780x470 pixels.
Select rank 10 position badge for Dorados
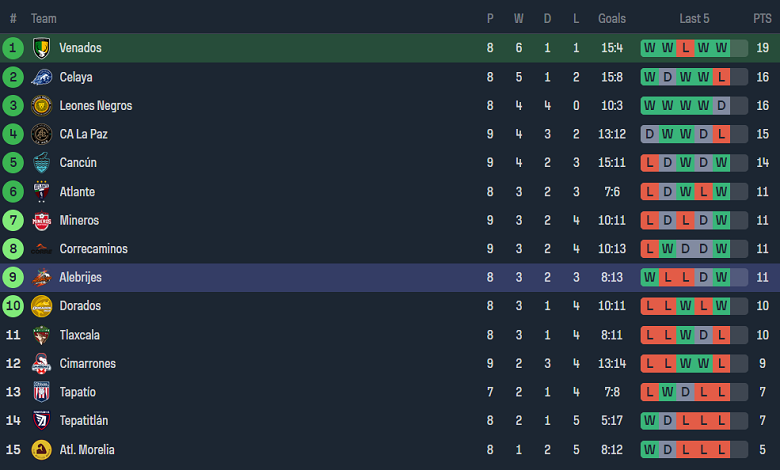[13, 306]
